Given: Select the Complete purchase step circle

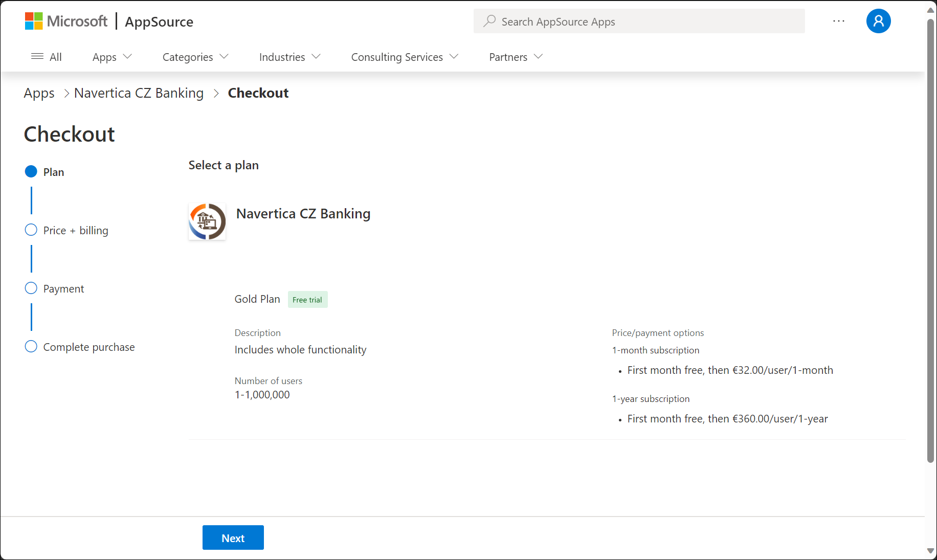Looking at the screenshot, I should click(x=31, y=346).
